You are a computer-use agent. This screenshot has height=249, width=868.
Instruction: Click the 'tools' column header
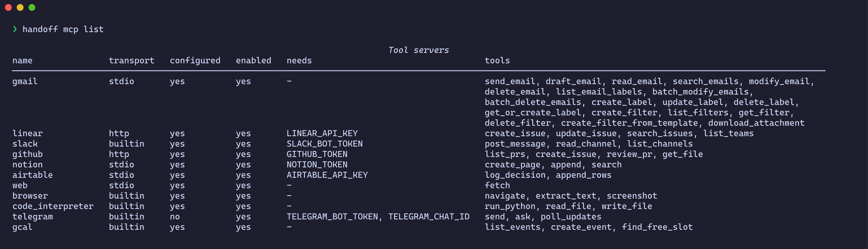click(x=497, y=61)
